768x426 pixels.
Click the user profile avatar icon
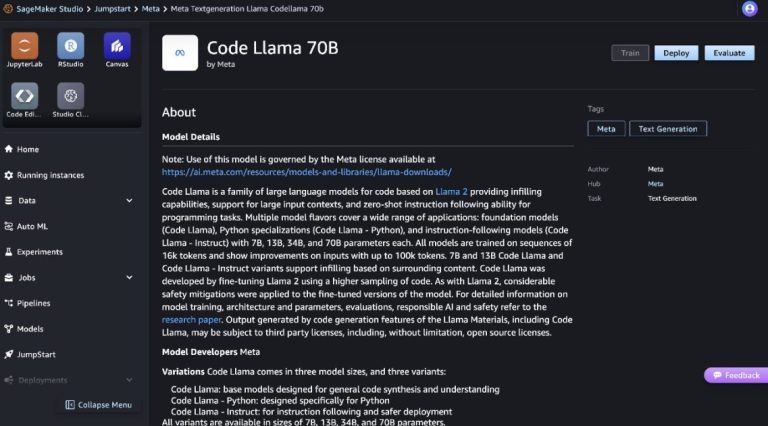click(750, 8)
